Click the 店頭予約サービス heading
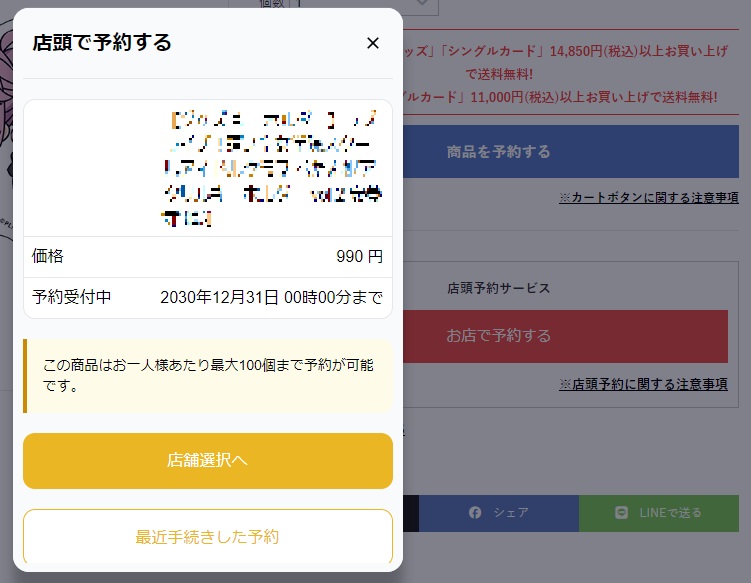 coord(499,288)
